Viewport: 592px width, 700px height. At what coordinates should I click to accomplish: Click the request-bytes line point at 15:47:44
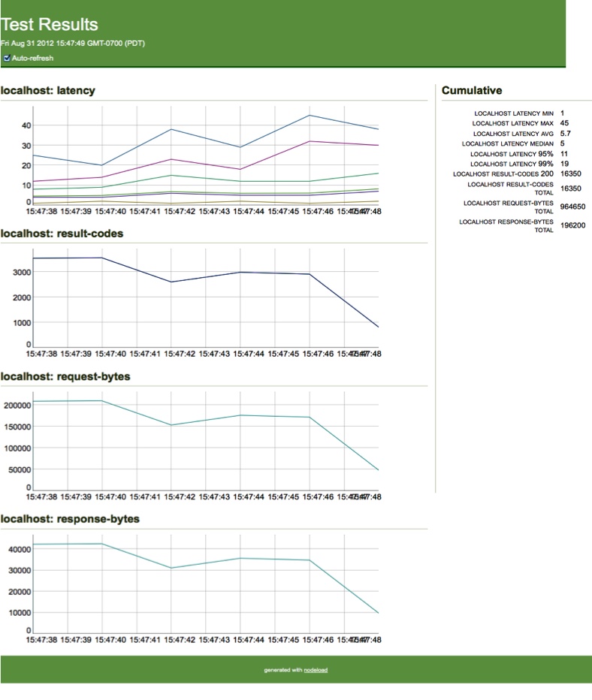[x=240, y=415]
